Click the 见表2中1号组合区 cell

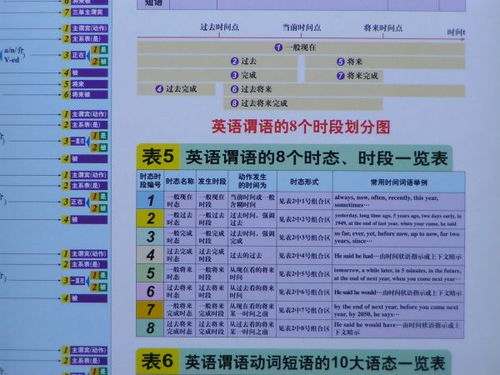tap(304, 201)
